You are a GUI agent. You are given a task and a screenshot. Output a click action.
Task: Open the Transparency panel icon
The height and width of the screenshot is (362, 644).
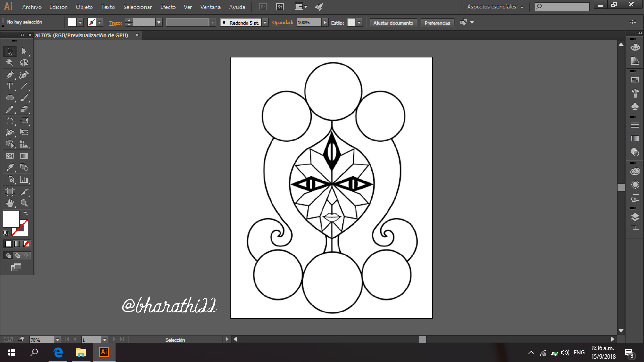coord(635,152)
